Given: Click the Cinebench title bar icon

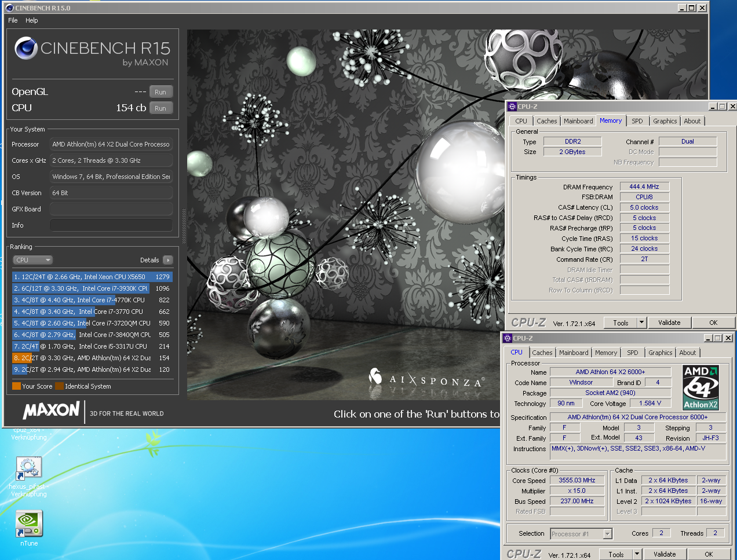Looking at the screenshot, I should 9,8.
